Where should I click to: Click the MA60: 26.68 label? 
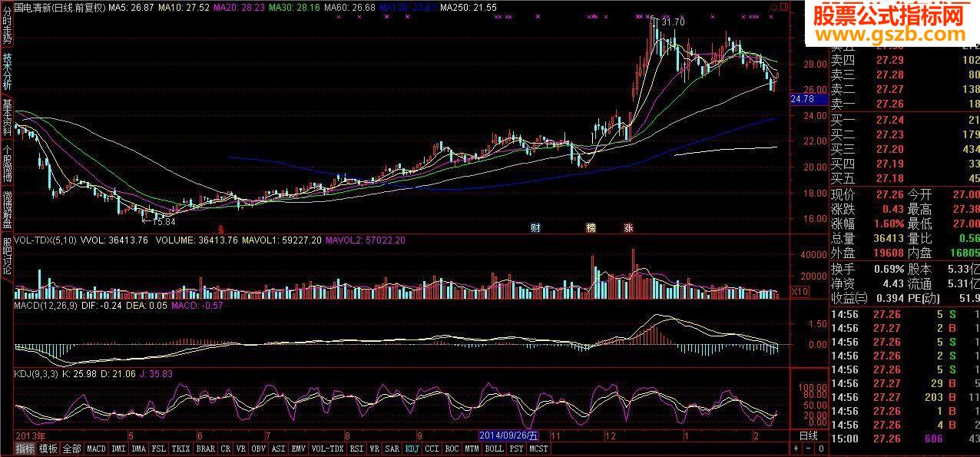click(x=349, y=7)
